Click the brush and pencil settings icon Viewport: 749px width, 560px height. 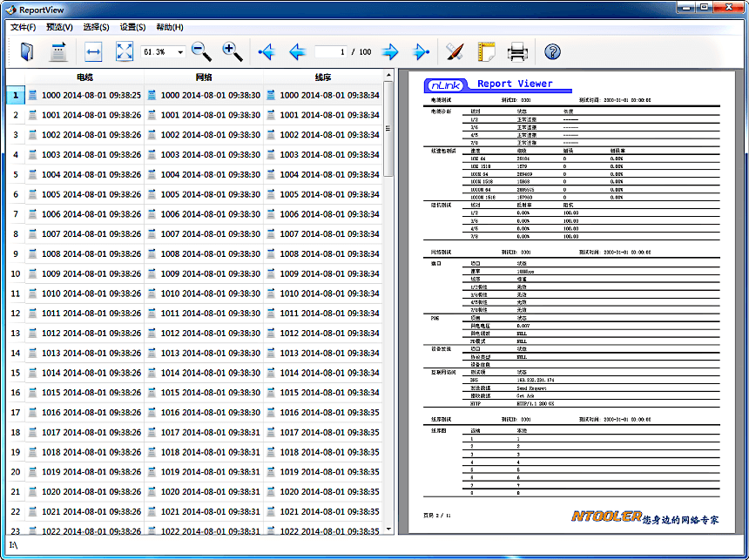455,52
